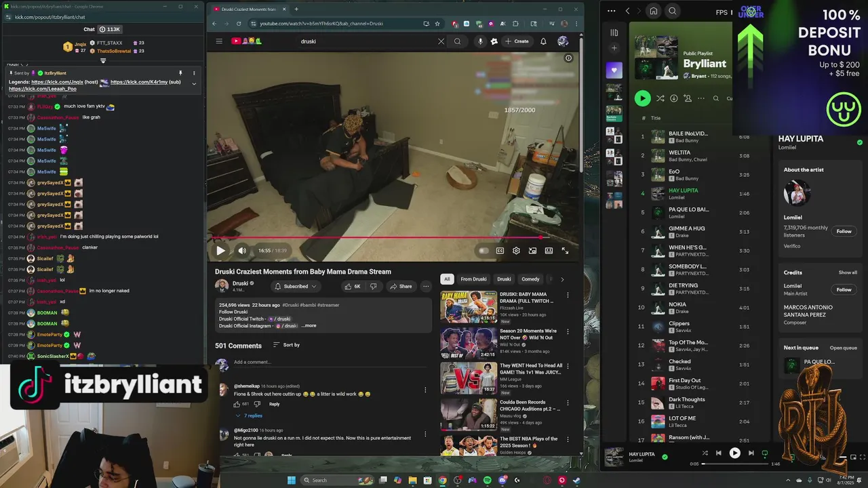Expand '7 replies' under first comment

(250, 415)
